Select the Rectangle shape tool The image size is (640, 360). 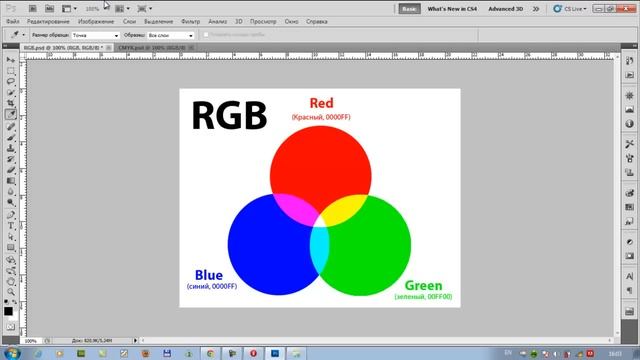(x=11, y=248)
